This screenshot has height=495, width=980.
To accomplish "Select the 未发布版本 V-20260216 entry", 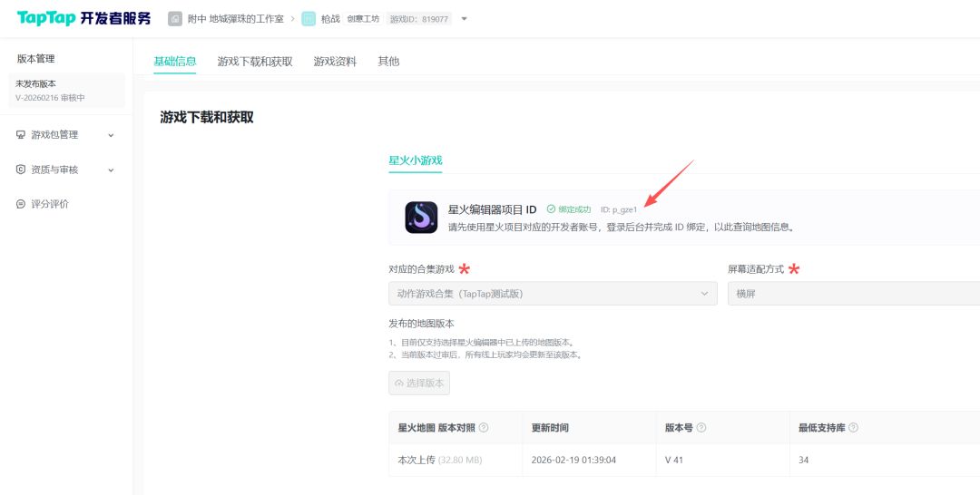I will pyautogui.click(x=66, y=91).
